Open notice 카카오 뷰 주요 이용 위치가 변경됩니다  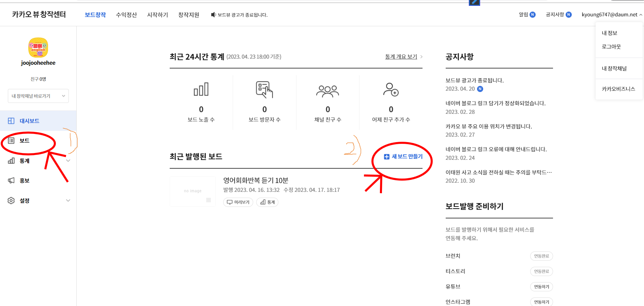(x=489, y=126)
